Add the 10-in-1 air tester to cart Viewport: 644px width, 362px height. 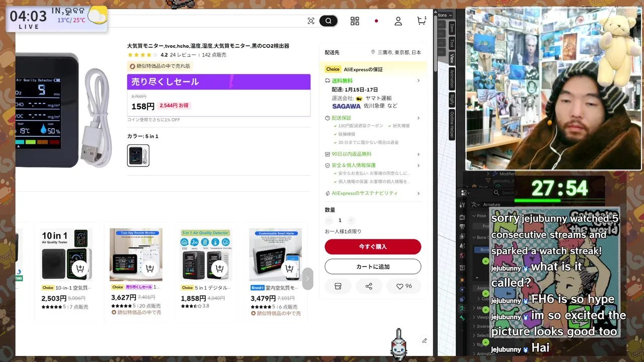coord(80,268)
